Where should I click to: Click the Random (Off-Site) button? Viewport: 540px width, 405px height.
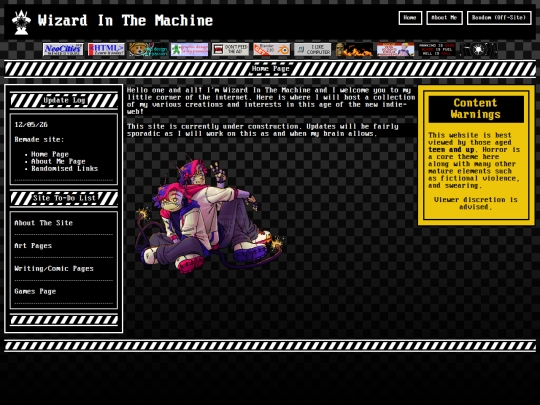tap(499, 18)
